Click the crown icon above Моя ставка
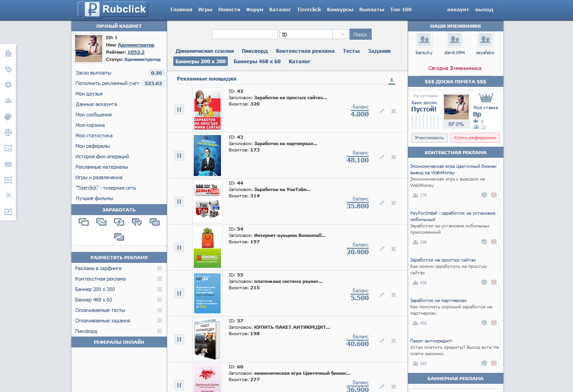 pyautogui.click(x=486, y=97)
